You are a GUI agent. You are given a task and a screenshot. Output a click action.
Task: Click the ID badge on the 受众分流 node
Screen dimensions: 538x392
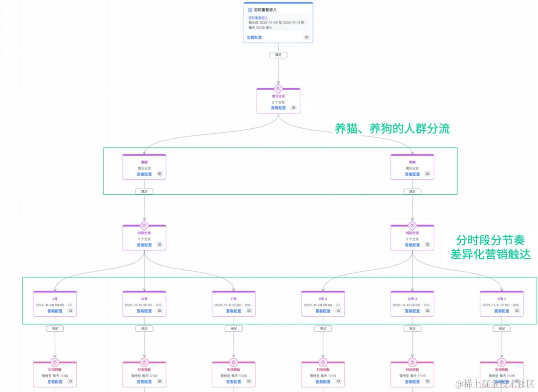coord(293,107)
